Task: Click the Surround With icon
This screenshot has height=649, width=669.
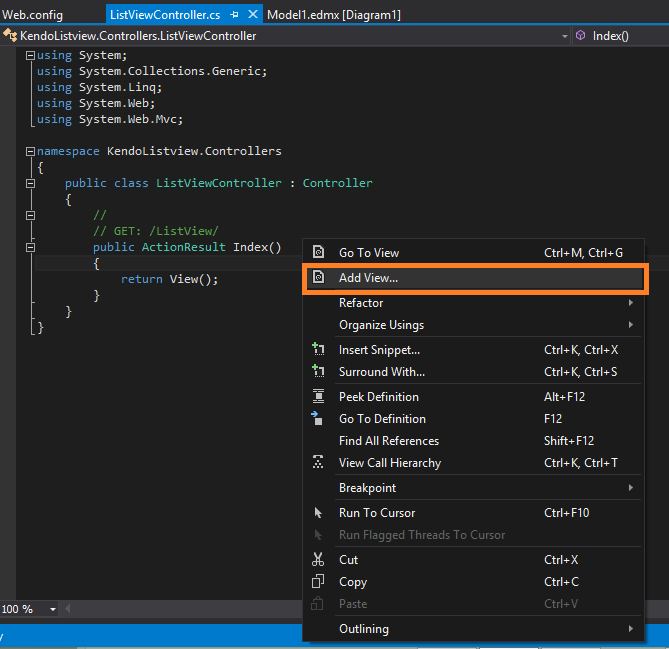Action: coord(318,372)
